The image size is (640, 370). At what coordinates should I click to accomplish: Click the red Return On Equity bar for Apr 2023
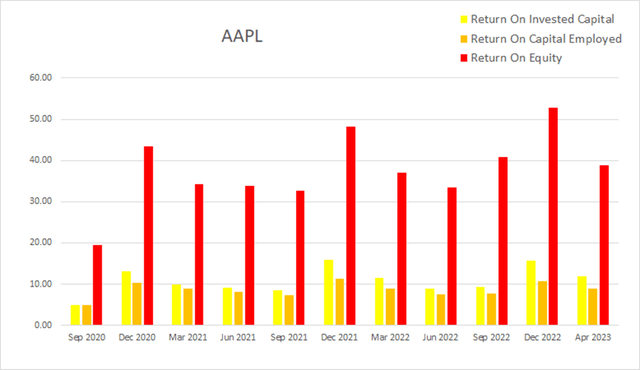(604, 245)
